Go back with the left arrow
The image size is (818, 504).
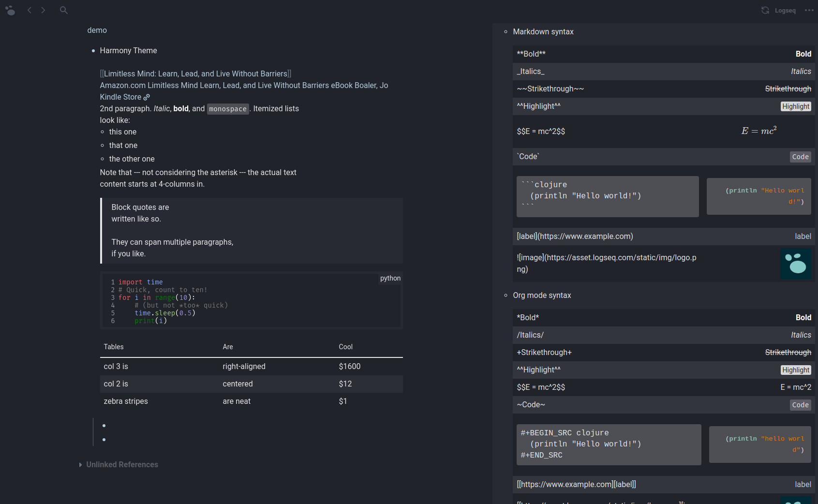coord(30,10)
